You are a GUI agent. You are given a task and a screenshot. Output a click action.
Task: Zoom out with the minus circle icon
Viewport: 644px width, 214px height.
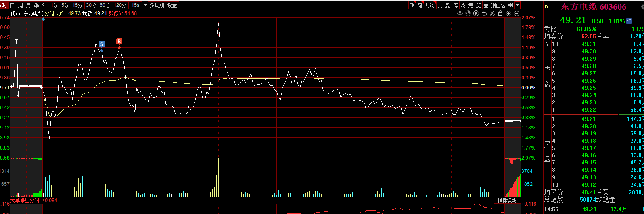coord(516,14)
